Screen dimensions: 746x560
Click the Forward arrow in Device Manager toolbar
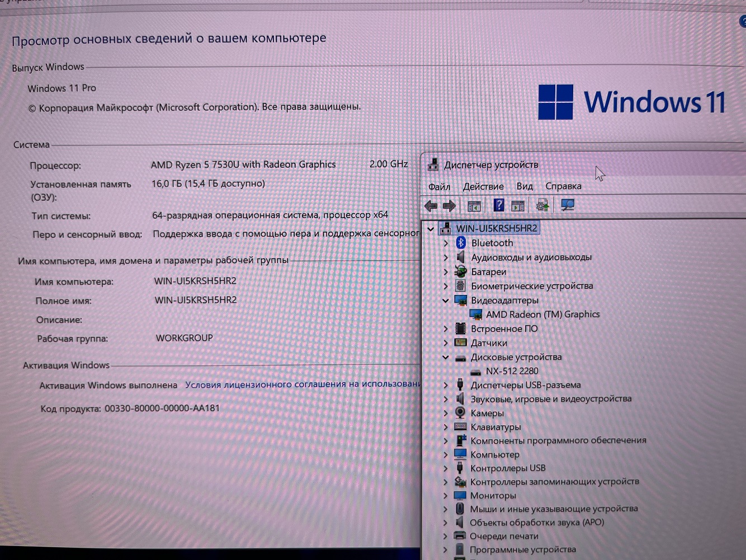coord(449,206)
